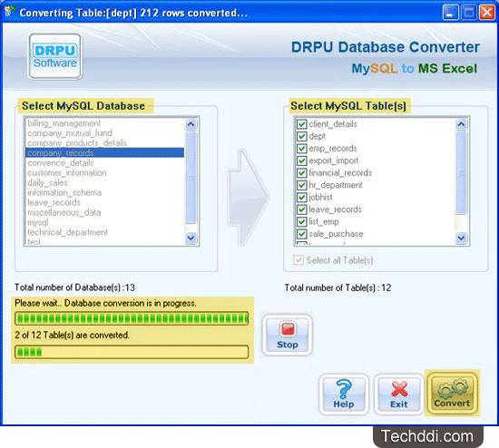Screen dimensions: 499x448
Task: Click database list scroll down arrow
Action: pyautogui.click(x=191, y=238)
